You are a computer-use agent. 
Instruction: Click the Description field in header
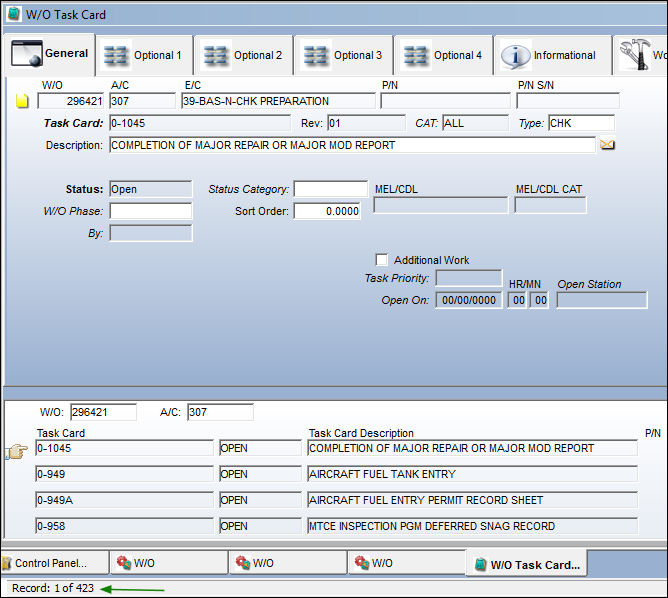click(352, 145)
